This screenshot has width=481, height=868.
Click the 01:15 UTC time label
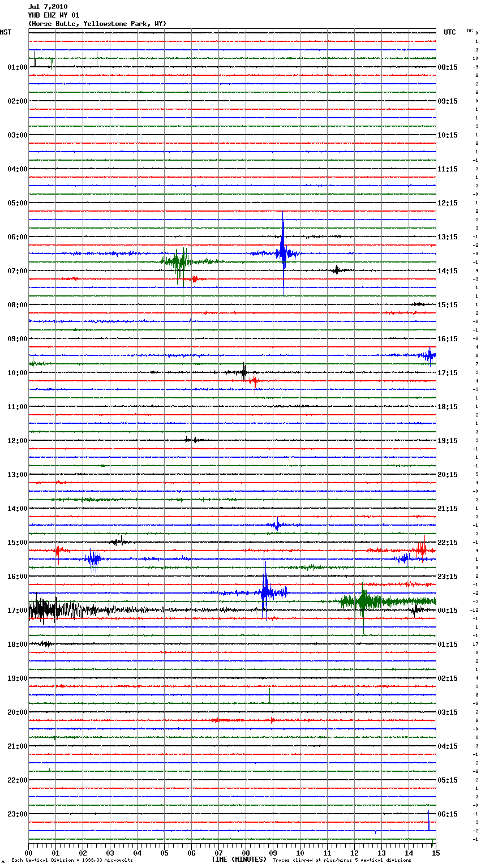point(448,644)
